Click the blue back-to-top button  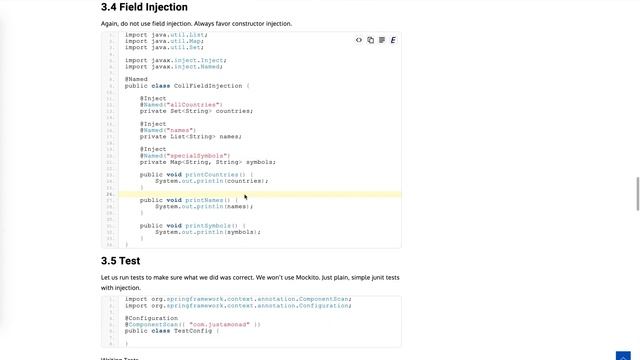click(x=623, y=356)
